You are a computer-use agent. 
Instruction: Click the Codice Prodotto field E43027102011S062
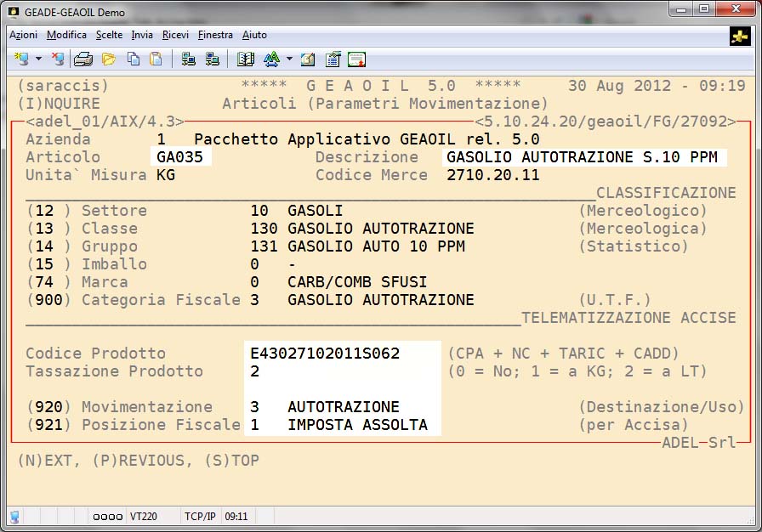(x=325, y=354)
